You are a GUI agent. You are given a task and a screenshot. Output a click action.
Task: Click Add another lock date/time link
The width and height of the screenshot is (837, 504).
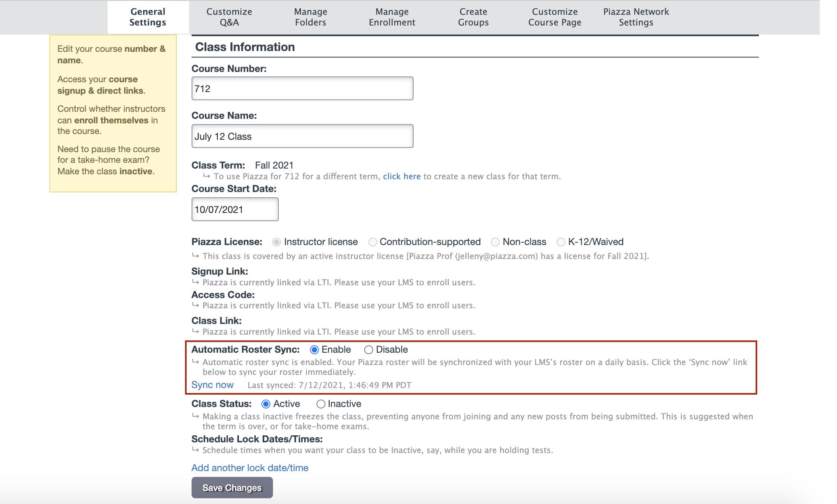coord(250,468)
